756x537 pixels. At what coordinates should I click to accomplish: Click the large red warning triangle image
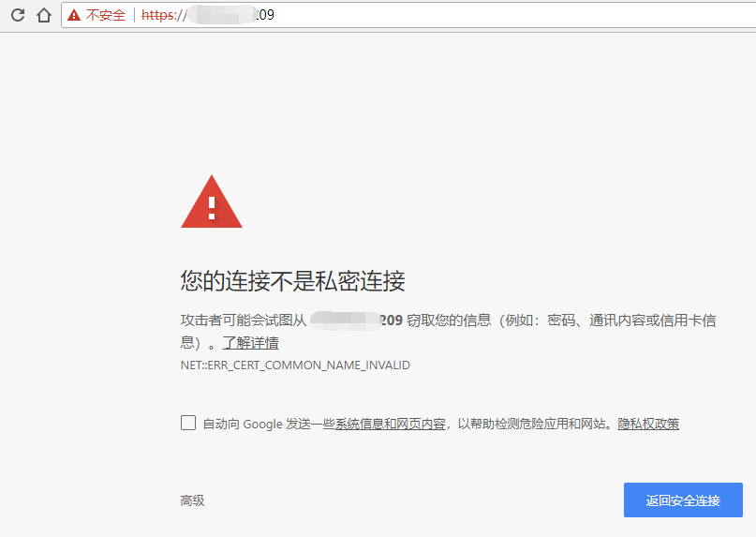tap(212, 201)
